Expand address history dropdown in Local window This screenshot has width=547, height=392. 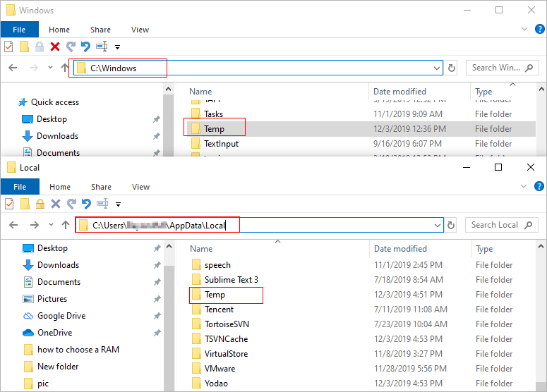[438, 226]
